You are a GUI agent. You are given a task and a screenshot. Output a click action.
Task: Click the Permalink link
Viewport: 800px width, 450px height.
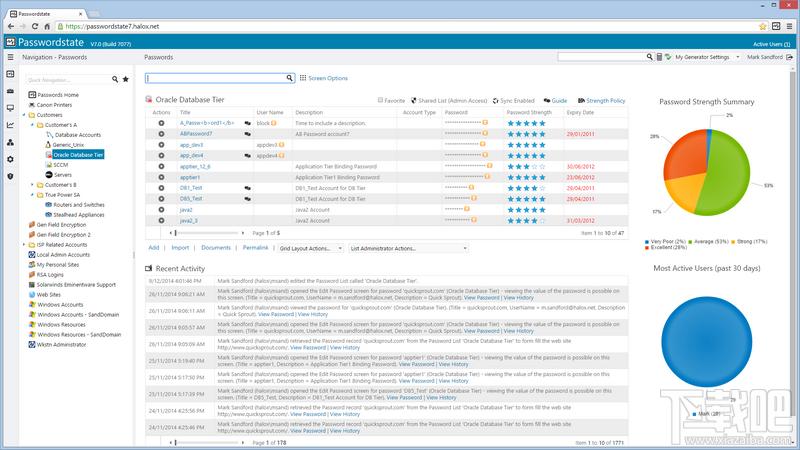point(255,247)
